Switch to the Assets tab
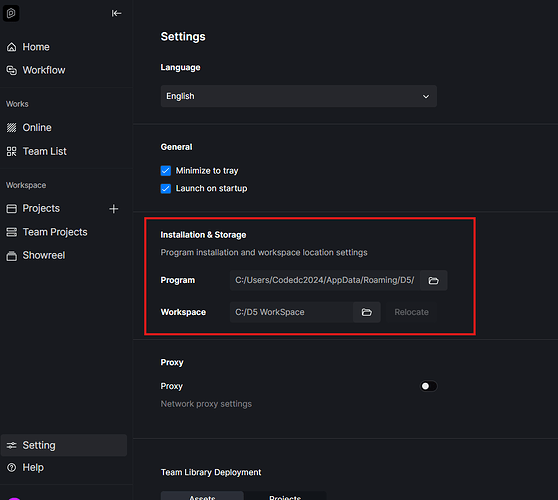 point(202,496)
